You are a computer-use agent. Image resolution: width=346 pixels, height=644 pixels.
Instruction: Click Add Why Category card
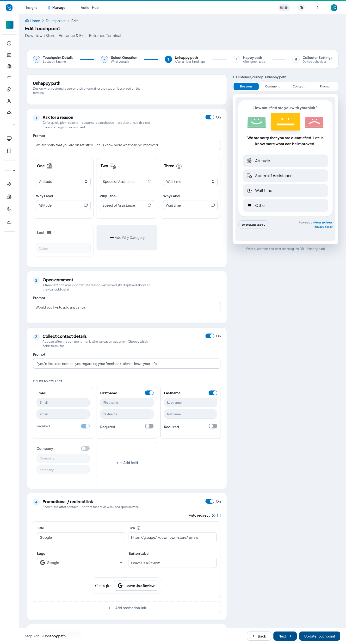(x=127, y=237)
